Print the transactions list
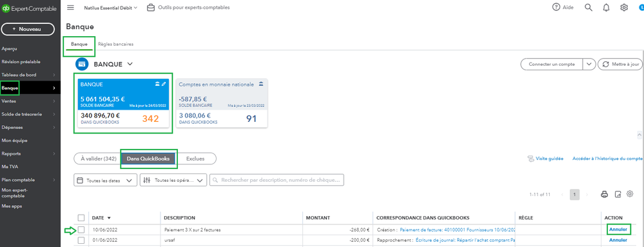 604,194
